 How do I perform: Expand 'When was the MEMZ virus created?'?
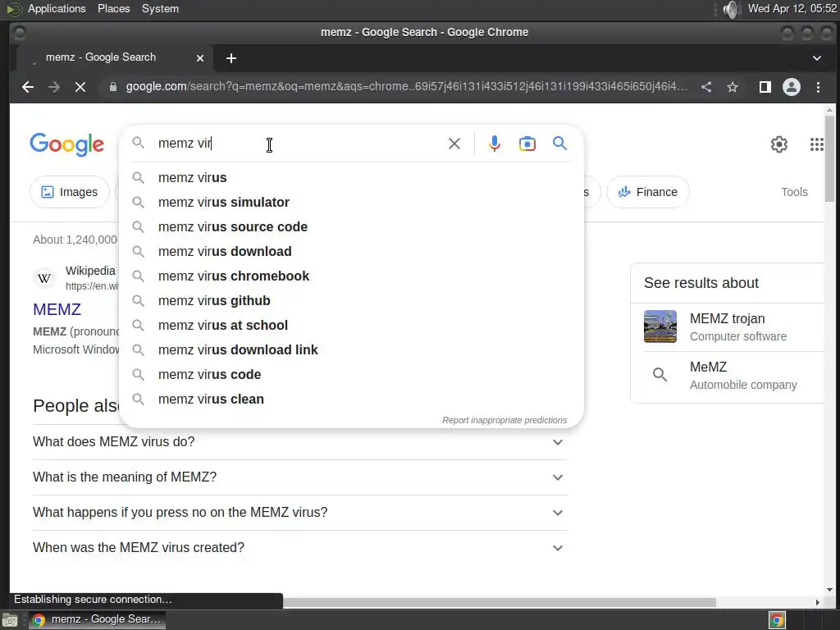click(300, 548)
